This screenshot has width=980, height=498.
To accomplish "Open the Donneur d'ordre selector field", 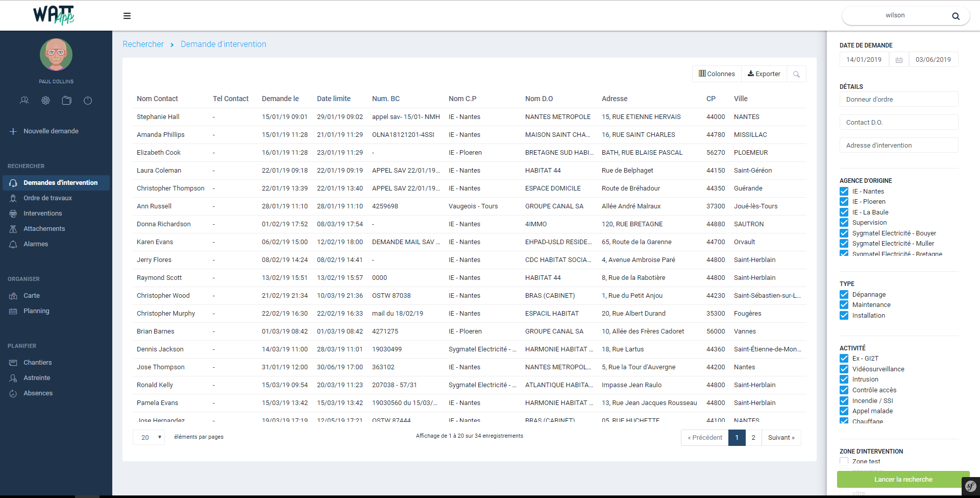I will coord(898,99).
